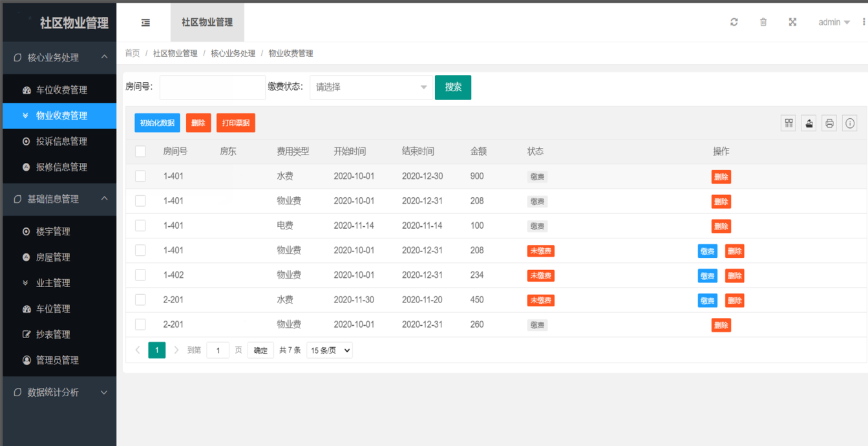
Task: Check the row 1-401 水费 checkbox
Action: (140, 176)
